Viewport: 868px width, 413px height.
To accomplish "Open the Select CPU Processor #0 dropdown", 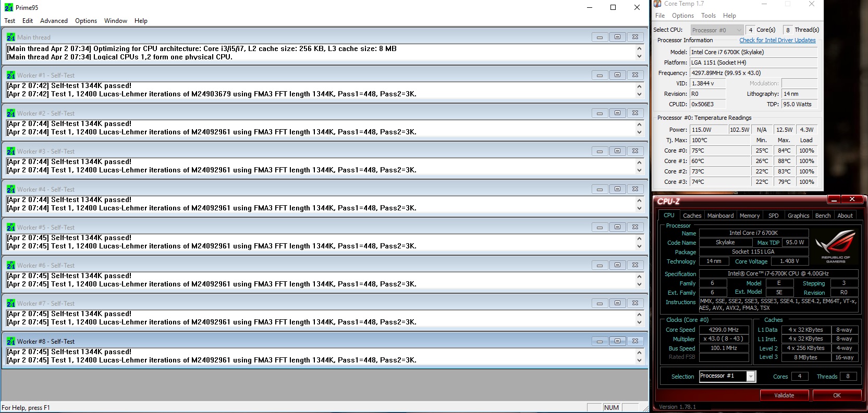I will pos(717,30).
